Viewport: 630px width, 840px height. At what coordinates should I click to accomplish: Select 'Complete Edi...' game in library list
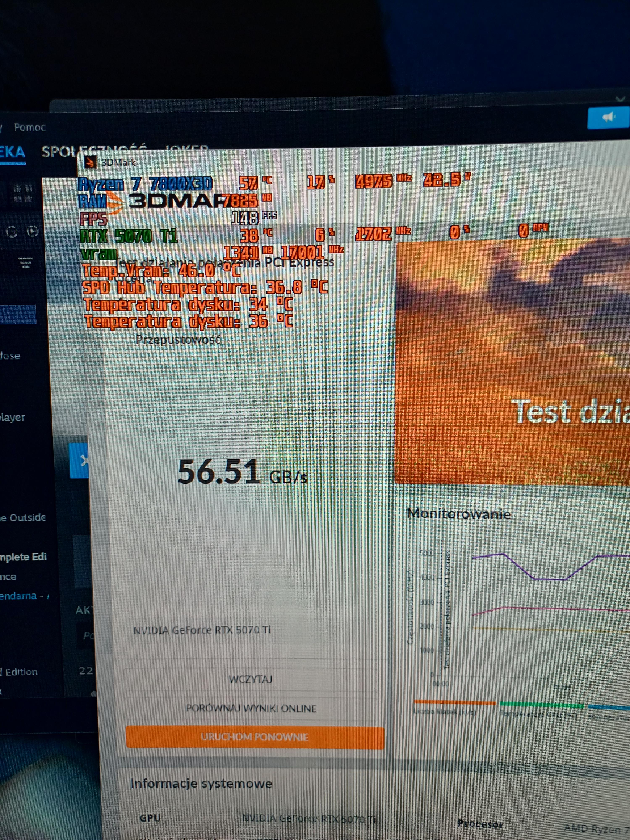coord(24,557)
